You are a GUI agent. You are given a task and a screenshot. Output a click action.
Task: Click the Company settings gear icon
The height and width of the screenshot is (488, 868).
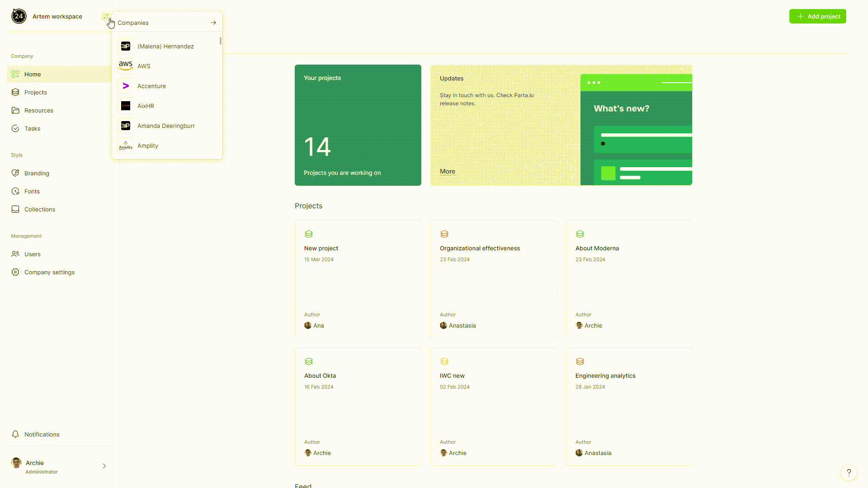coord(15,272)
